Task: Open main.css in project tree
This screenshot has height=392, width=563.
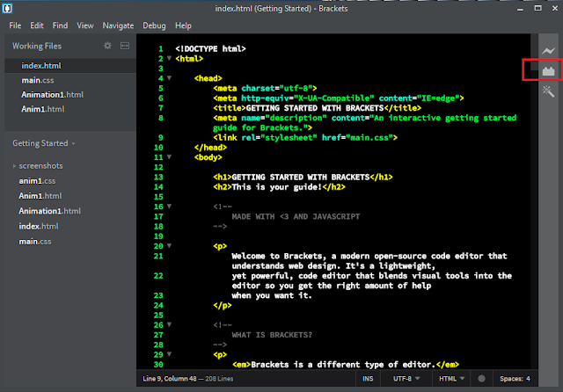Action: tap(35, 242)
